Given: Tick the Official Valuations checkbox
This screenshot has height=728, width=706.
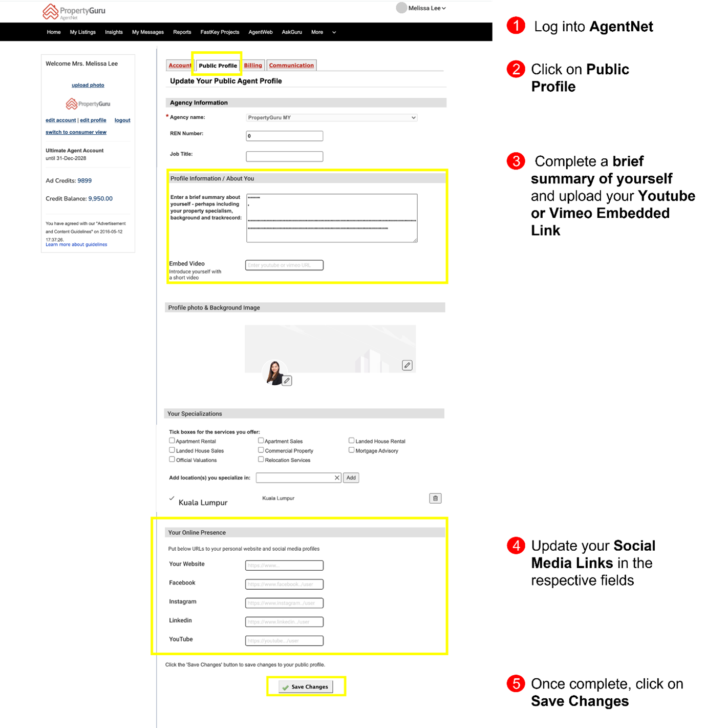Looking at the screenshot, I should (x=172, y=460).
